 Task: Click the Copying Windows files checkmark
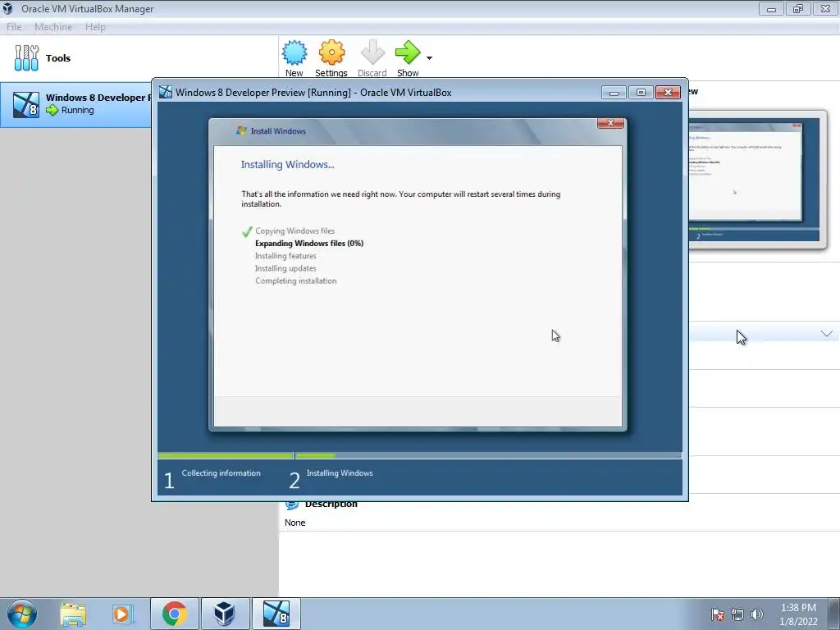pyautogui.click(x=246, y=231)
